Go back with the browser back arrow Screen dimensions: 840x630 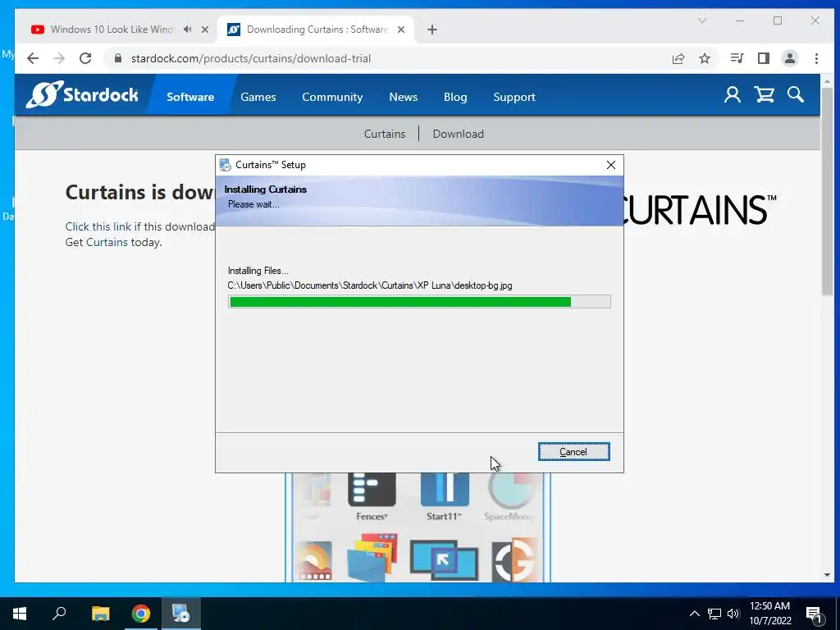click(x=33, y=58)
